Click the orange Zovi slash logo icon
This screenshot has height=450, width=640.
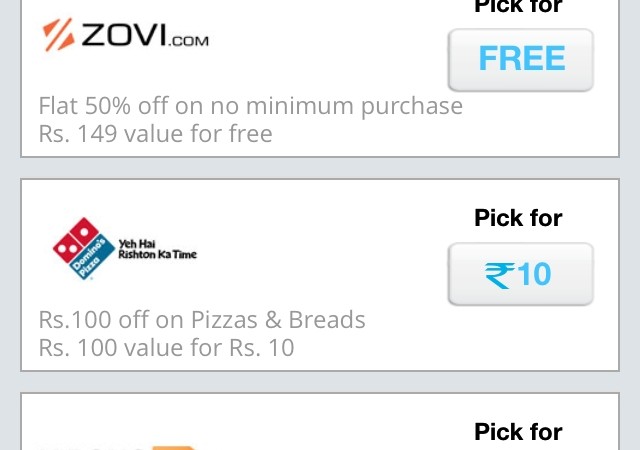tap(58, 35)
